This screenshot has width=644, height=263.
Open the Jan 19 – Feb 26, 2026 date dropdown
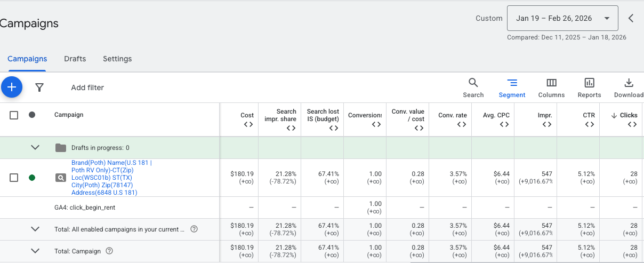tap(562, 18)
